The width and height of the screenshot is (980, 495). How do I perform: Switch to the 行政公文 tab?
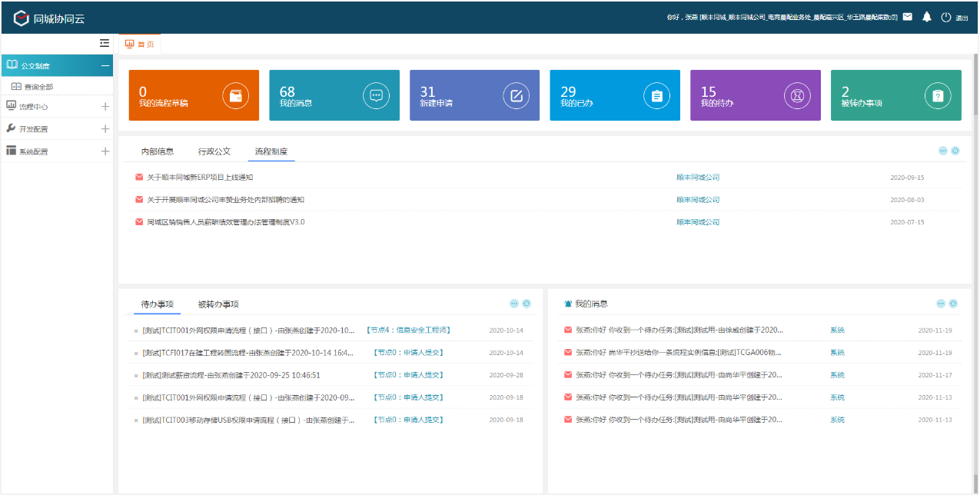(x=214, y=151)
